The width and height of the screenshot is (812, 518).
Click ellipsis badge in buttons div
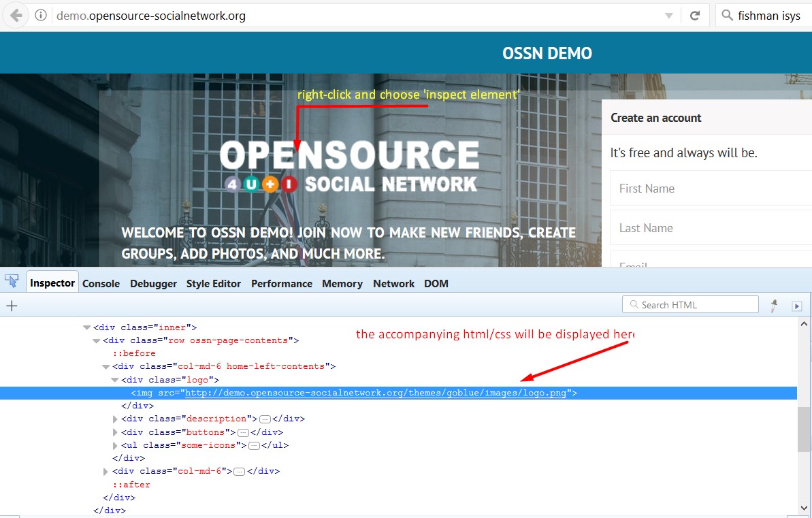[x=244, y=432]
